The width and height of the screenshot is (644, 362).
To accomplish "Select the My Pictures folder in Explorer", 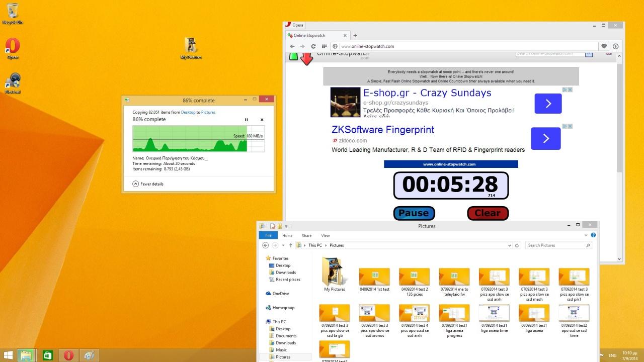I will (335, 275).
